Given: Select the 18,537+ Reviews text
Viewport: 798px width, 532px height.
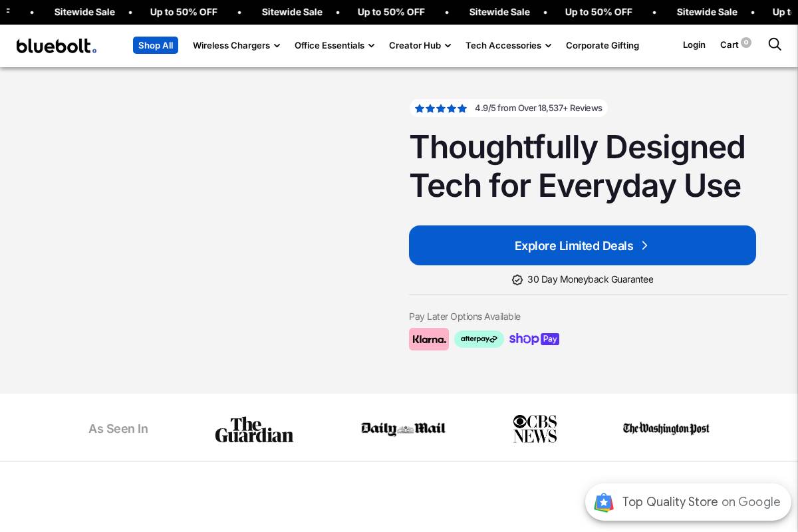Looking at the screenshot, I should point(539,108).
